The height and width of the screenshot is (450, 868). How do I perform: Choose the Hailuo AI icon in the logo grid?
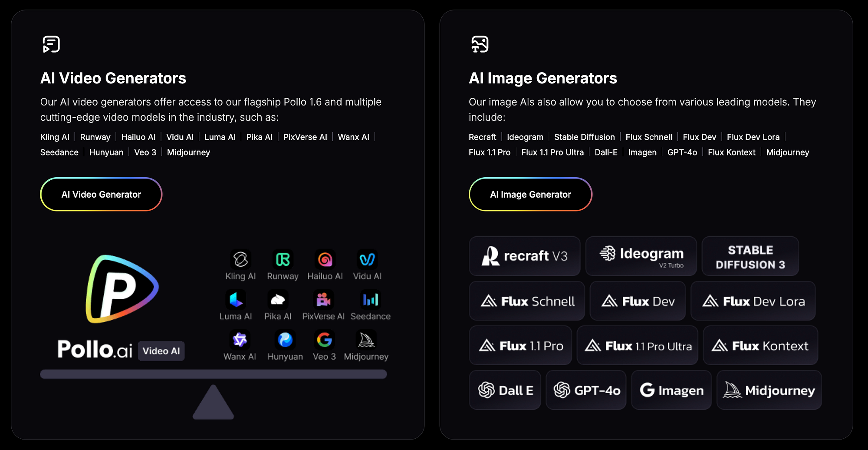[325, 259]
